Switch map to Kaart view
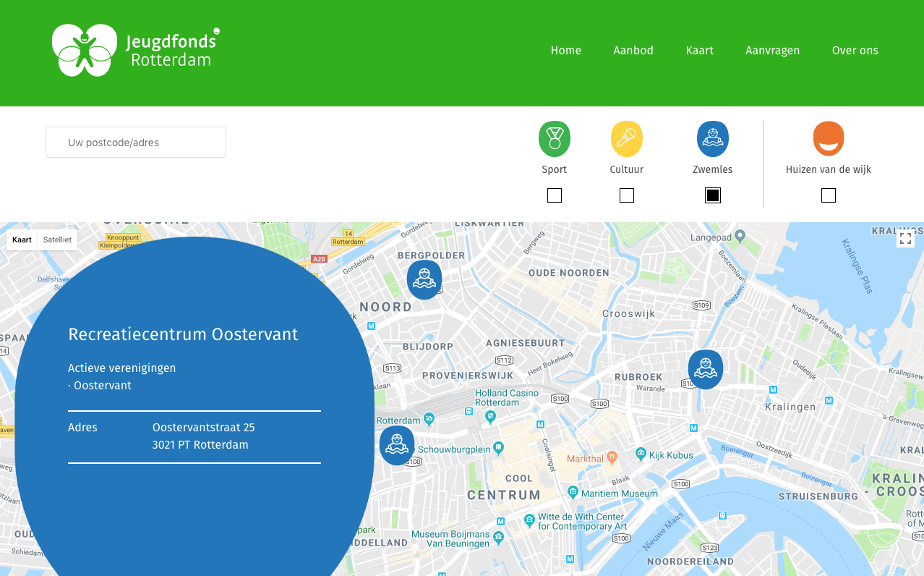Image resolution: width=924 pixels, height=576 pixels. (22, 240)
